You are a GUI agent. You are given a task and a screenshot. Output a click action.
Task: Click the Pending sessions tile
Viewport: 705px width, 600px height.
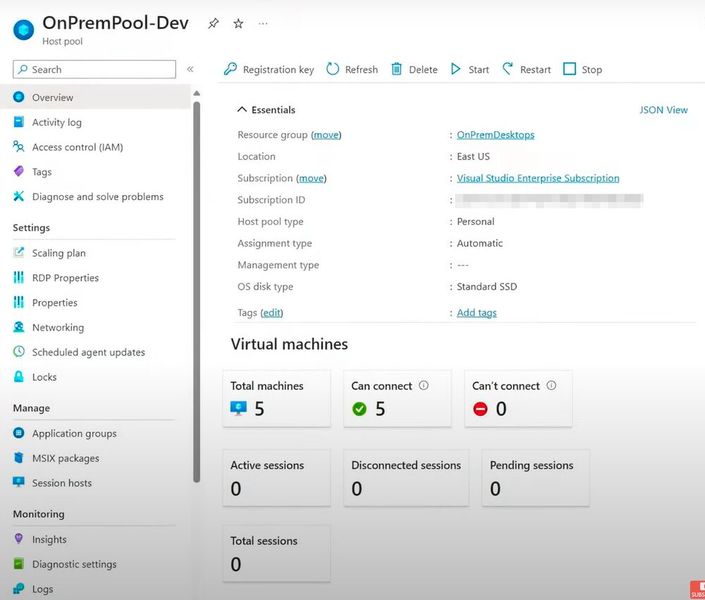535,478
